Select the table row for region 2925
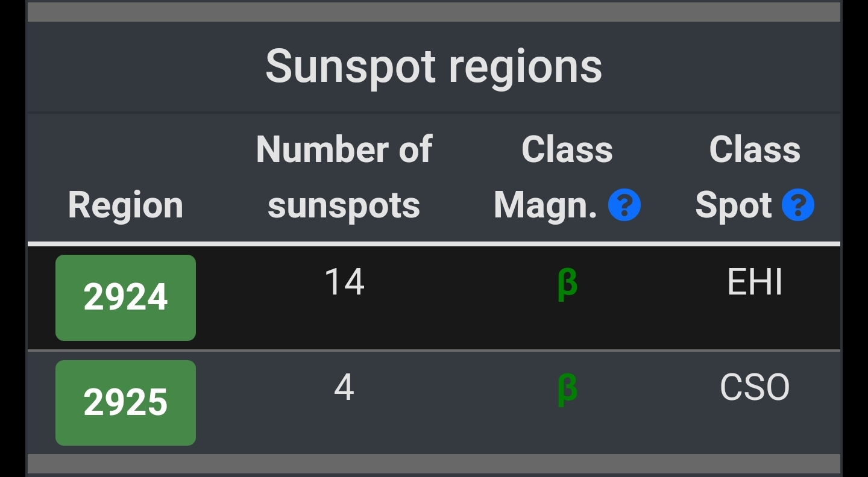This screenshot has height=477, width=868. [434, 403]
